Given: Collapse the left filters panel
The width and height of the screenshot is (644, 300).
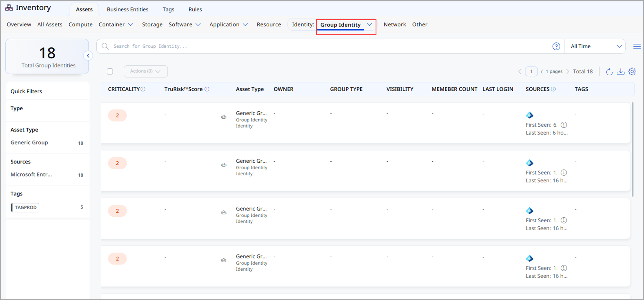Looking at the screenshot, I should [88, 56].
